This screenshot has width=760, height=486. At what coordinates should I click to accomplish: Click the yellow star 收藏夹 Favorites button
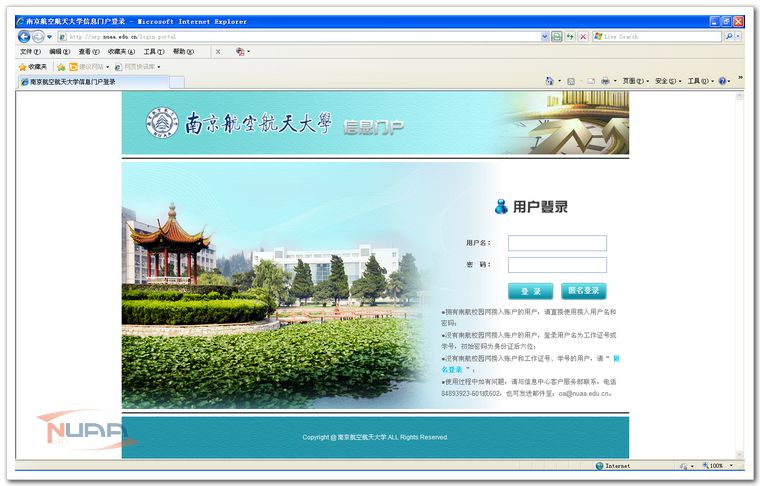click(x=33, y=66)
